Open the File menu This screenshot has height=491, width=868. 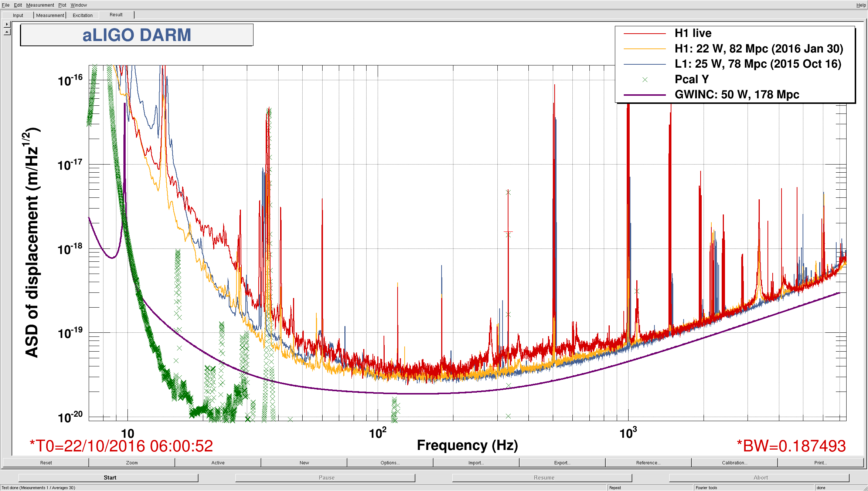click(x=6, y=5)
